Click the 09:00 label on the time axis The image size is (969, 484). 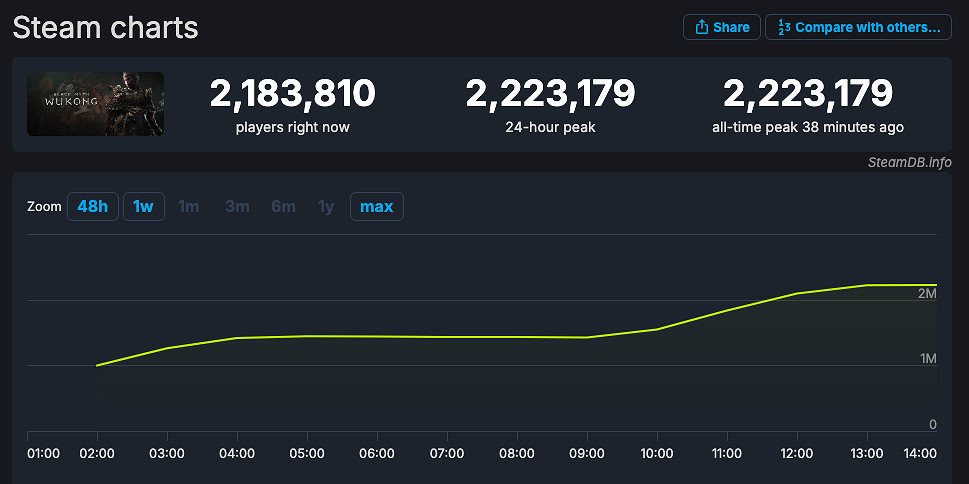point(586,453)
